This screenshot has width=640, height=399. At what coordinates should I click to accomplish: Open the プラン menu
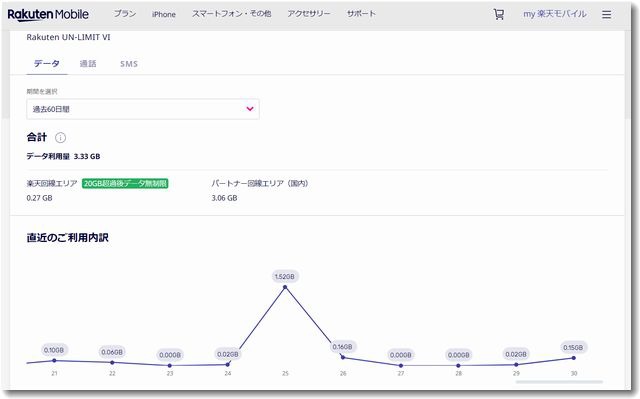[124, 14]
